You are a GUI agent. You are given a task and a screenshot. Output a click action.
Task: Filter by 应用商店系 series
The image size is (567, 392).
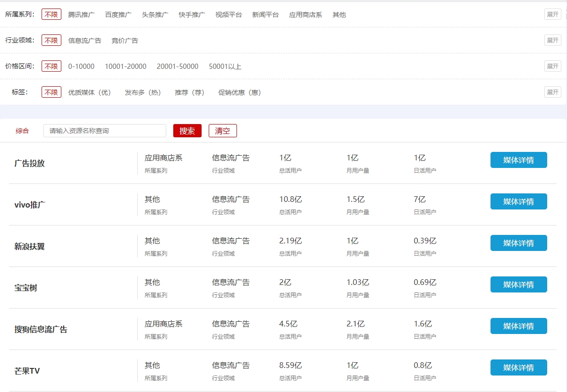tap(305, 15)
